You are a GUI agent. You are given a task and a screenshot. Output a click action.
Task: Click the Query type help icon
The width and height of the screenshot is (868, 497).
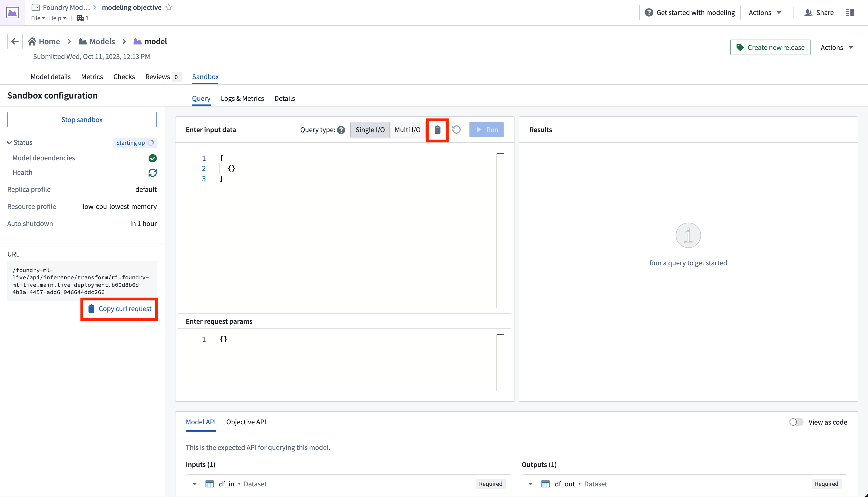coord(341,130)
